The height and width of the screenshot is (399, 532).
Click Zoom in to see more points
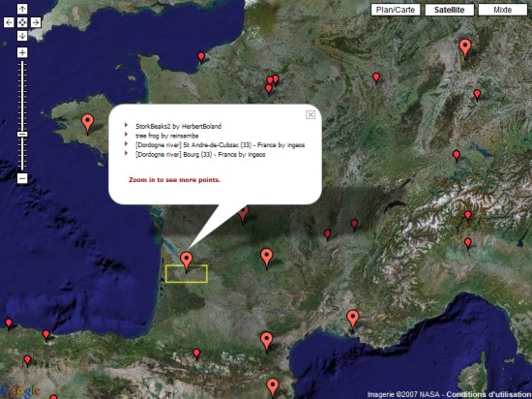coord(174,180)
